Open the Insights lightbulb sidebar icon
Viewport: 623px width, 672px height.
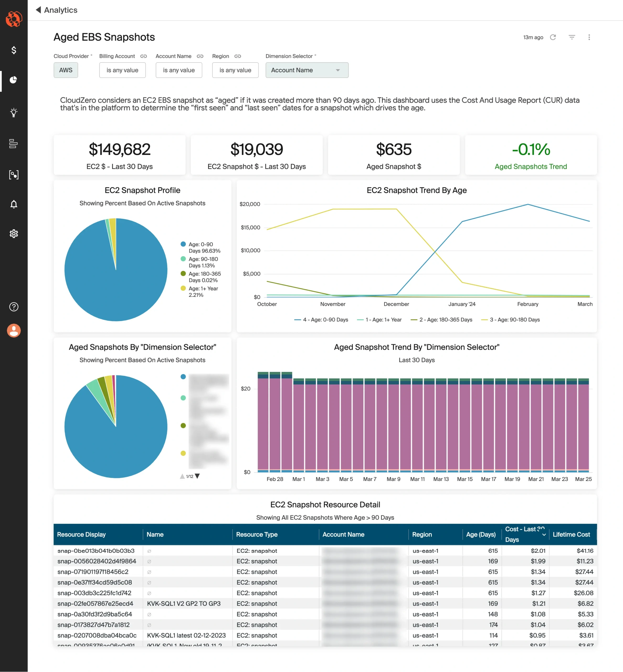[x=14, y=112]
